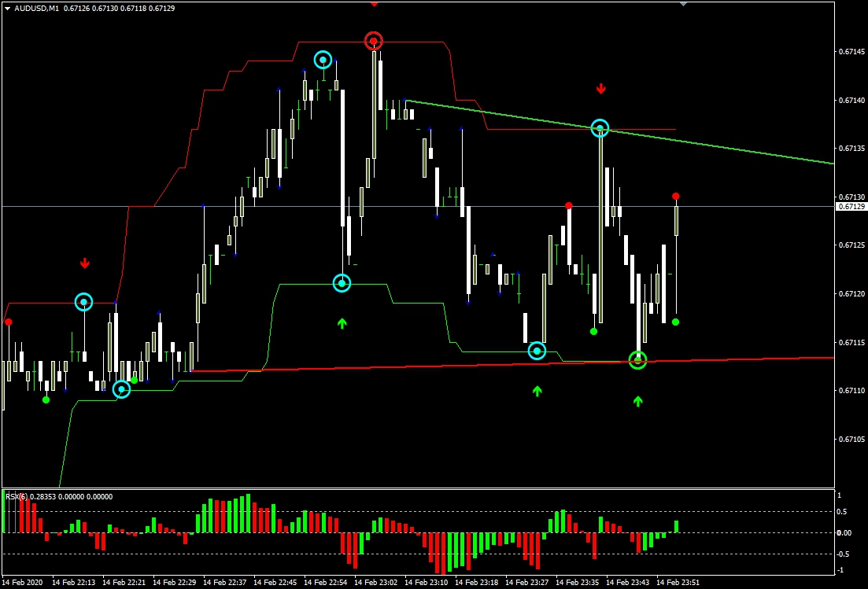Click the 14 Feb 23:02 time axis label
This screenshot has height=589, width=868.
pos(377,583)
